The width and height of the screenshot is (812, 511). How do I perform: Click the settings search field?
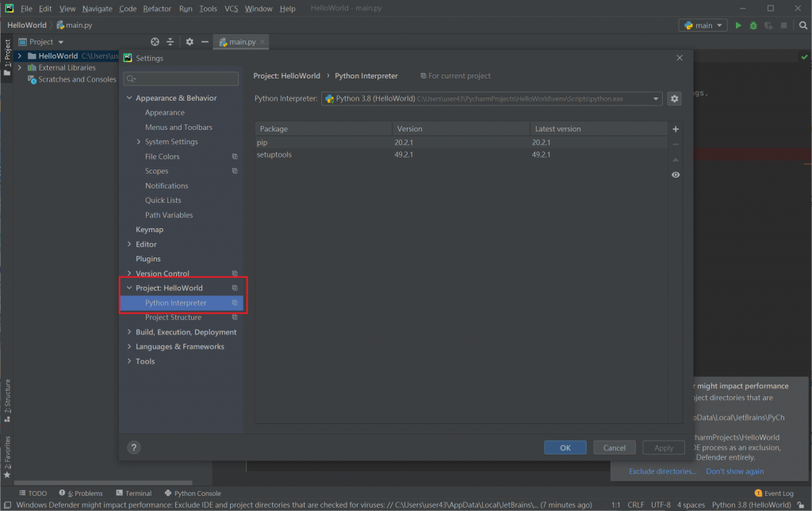[182, 78]
